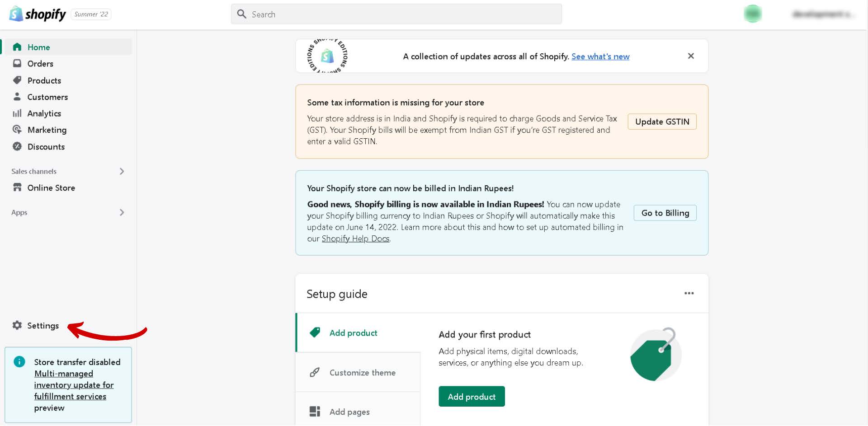Follow the See what's new link
The image size is (868, 426).
(600, 56)
